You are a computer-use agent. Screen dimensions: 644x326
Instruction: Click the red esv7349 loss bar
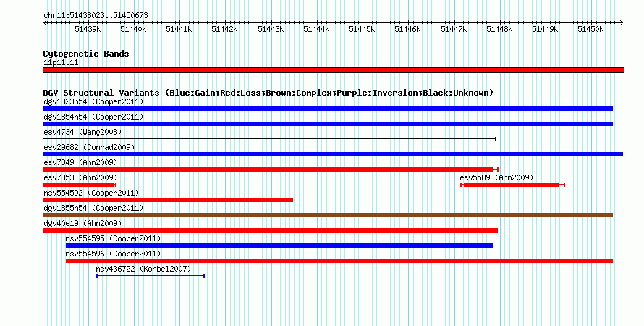pyautogui.click(x=270, y=170)
